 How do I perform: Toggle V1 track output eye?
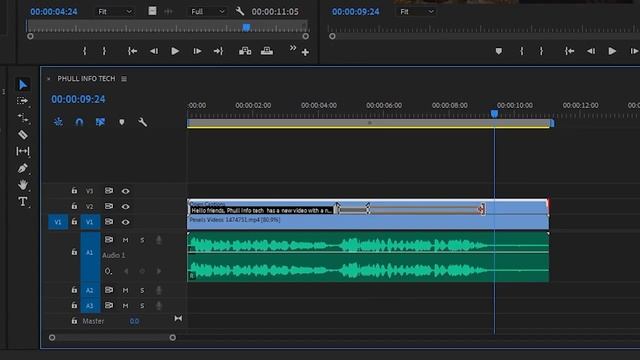pos(125,222)
